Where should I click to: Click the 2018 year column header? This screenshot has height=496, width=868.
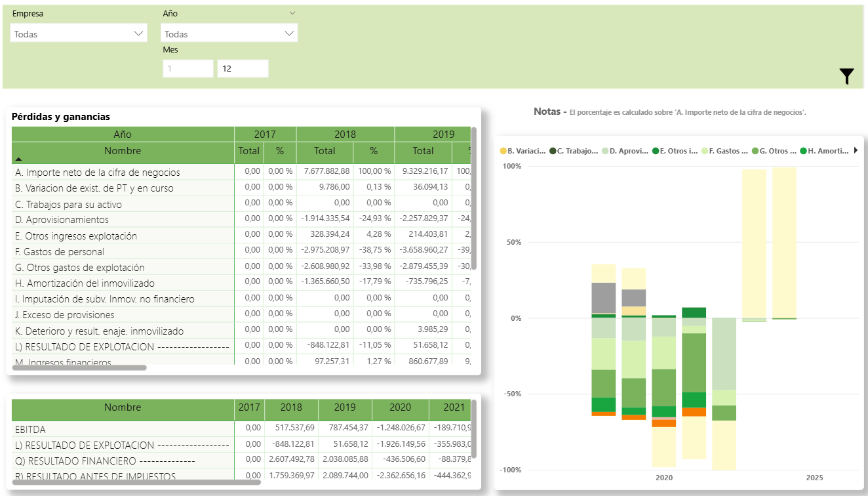pyautogui.click(x=345, y=134)
